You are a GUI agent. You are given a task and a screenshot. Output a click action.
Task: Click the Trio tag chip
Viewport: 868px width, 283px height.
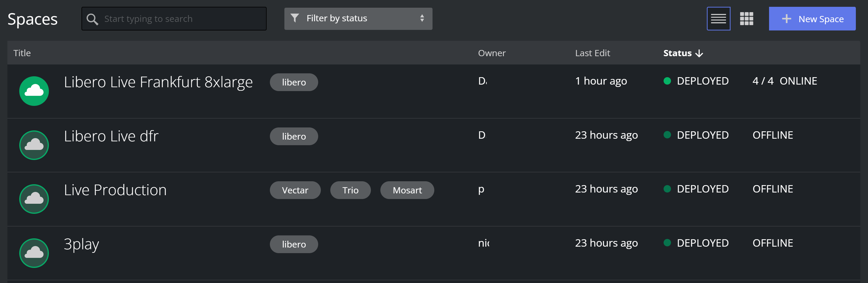click(350, 190)
